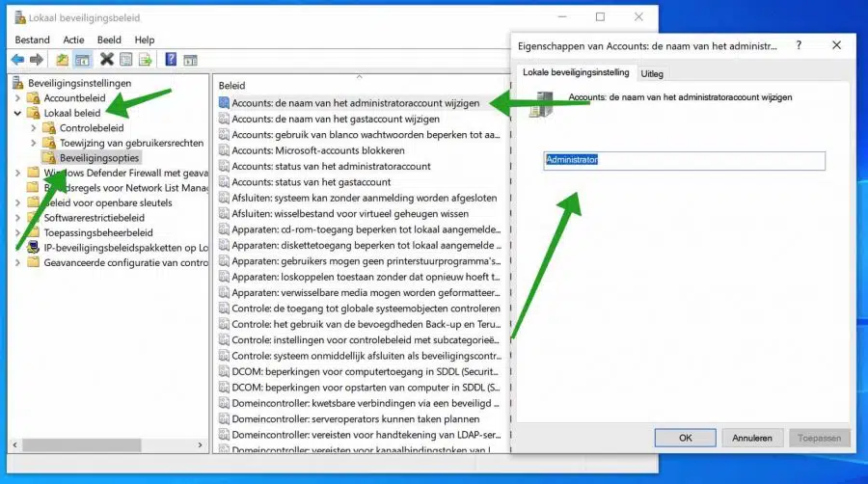Click icon beside Accounts: status van het gastaccount
868x484 pixels.
coord(224,181)
